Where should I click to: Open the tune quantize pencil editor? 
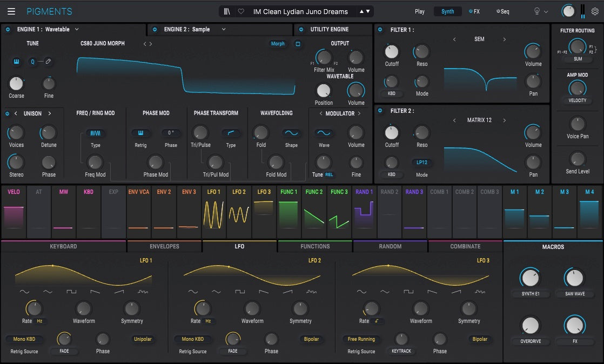coord(48,61)
